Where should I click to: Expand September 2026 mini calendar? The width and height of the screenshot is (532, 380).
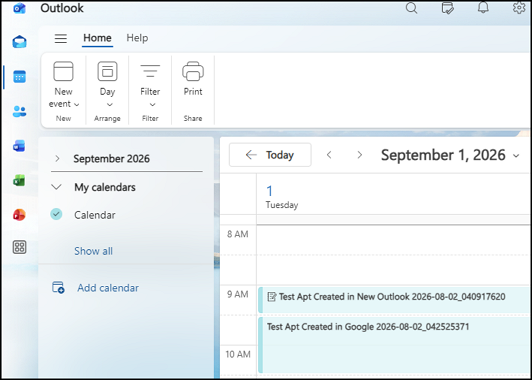[x=57, y=158]
